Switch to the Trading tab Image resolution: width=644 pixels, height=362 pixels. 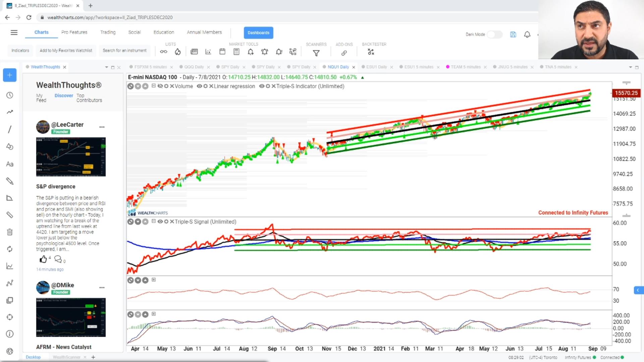click(108, 32)
